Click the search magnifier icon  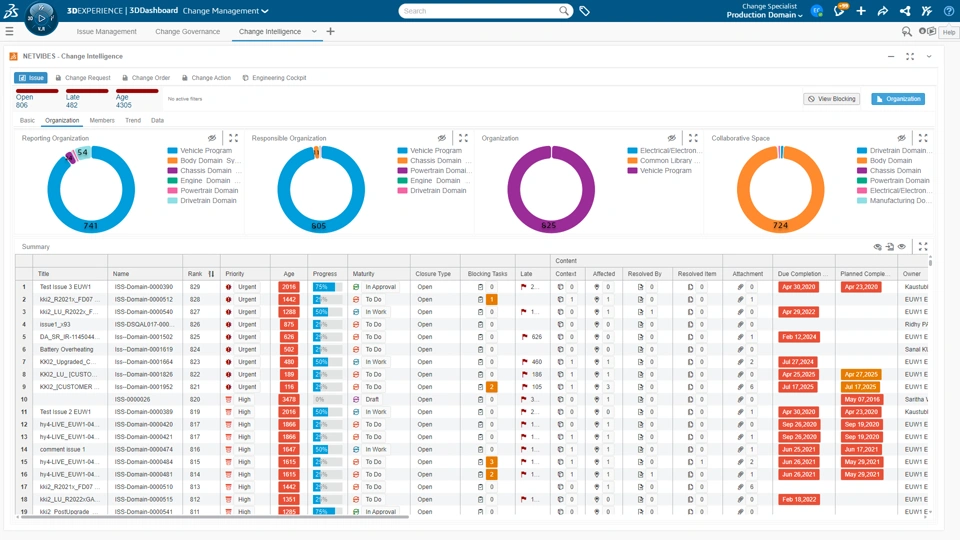pos(563,11)
